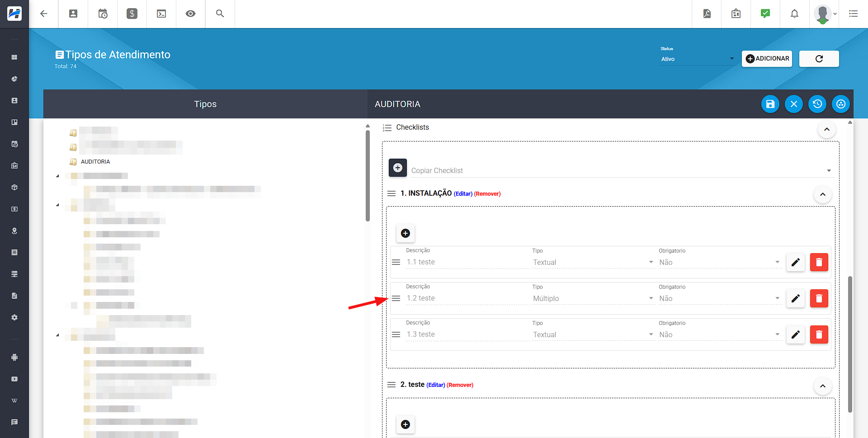Open the box package sidebar icon

[14, 188]
